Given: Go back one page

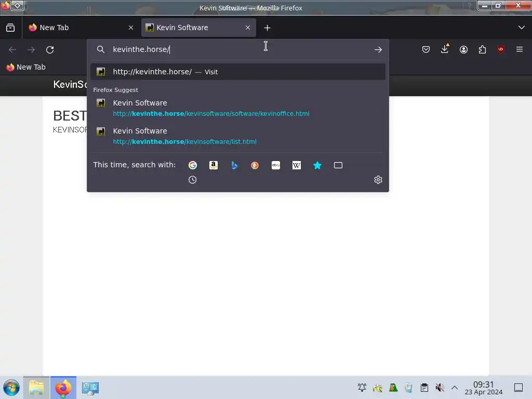Looking at the screenshot, I should coord(12,50).
